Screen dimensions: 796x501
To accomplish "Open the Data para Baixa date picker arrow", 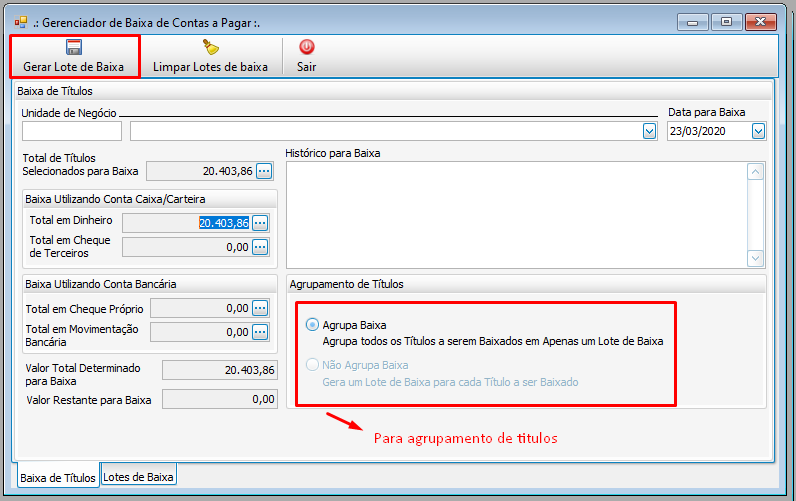I will [758, 131].
